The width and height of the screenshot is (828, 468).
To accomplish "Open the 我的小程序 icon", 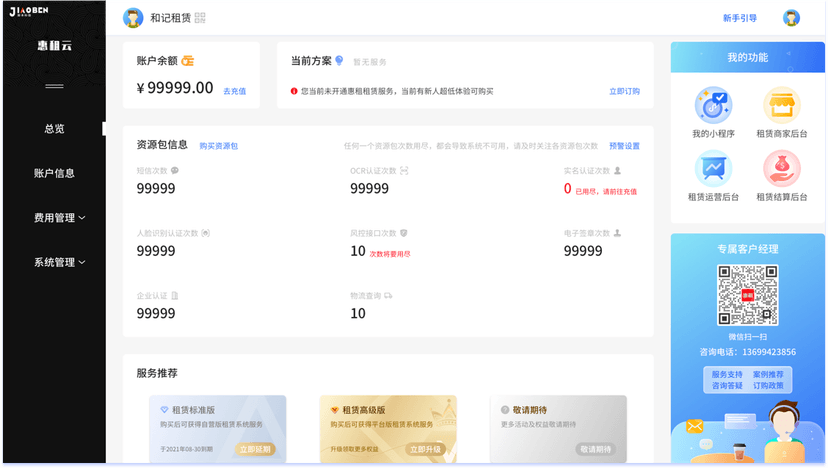I will click(x=713, y=106).
